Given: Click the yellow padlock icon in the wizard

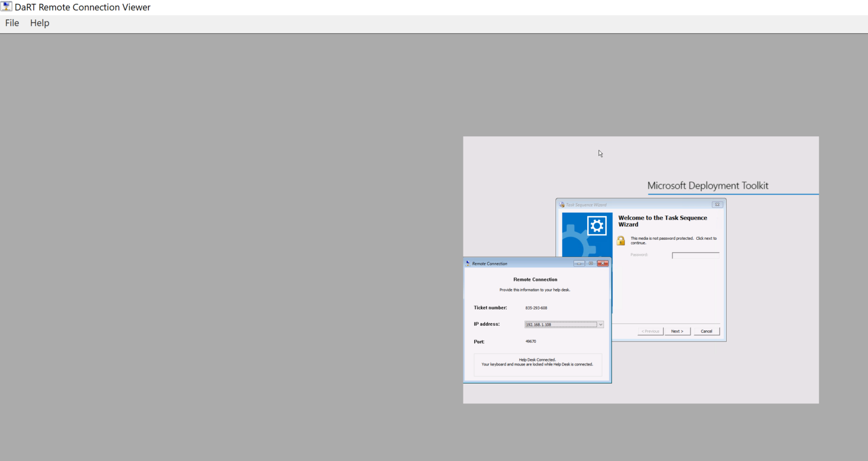Looking at the screenshot, I should click(620, 240).
